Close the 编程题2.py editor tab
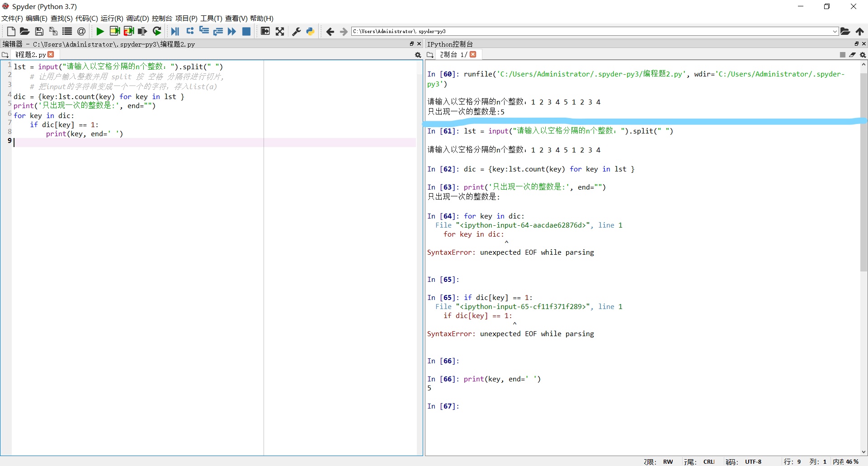Screen dimensions: 868x466 coord(51,54)
